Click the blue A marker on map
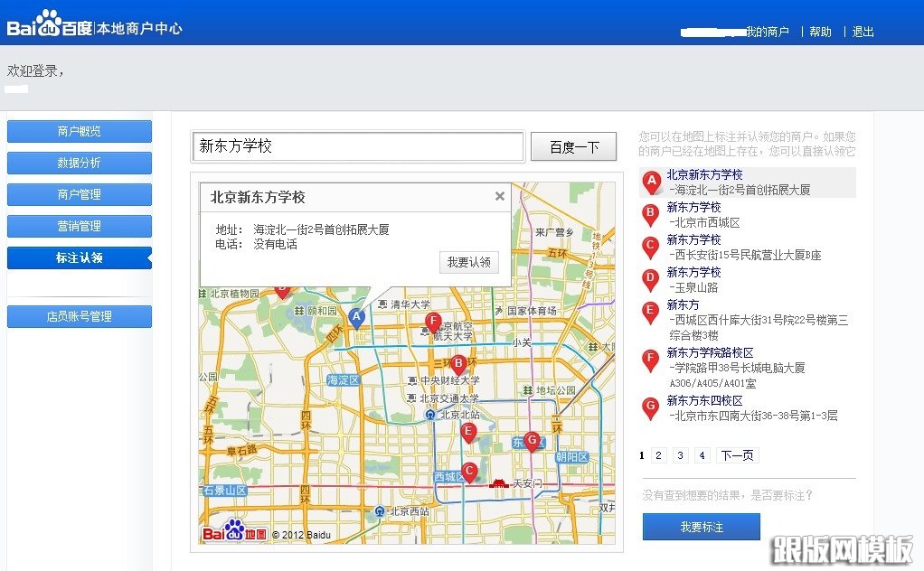Viewport: 924px width, 571px height. (356, 317)
